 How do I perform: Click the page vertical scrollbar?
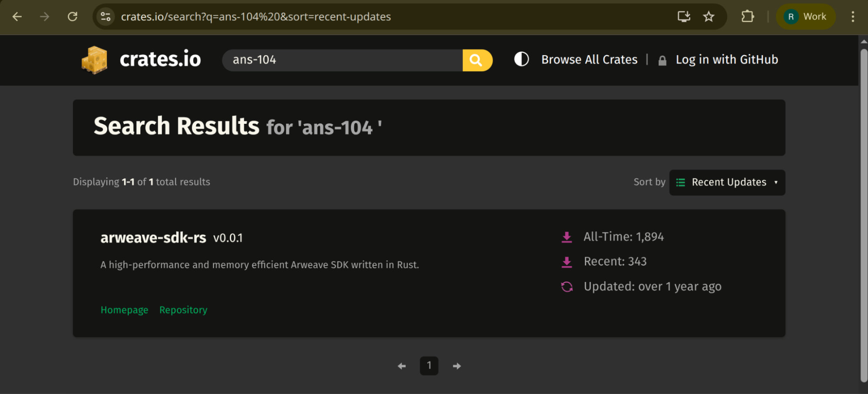(864, 215)
